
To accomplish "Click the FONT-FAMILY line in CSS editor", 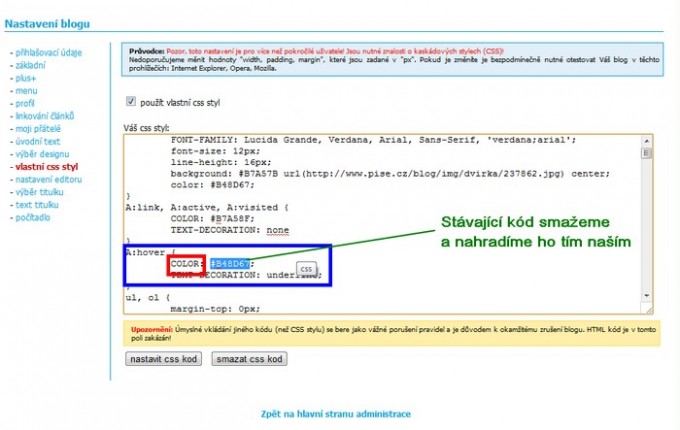I will click(x=373, y=140).
